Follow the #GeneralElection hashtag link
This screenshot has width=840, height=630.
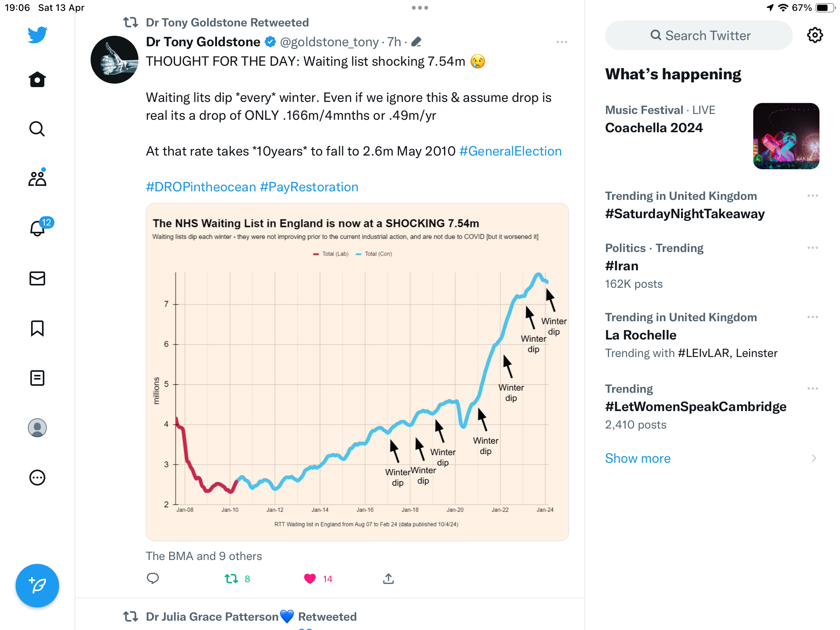pos(510,151)
